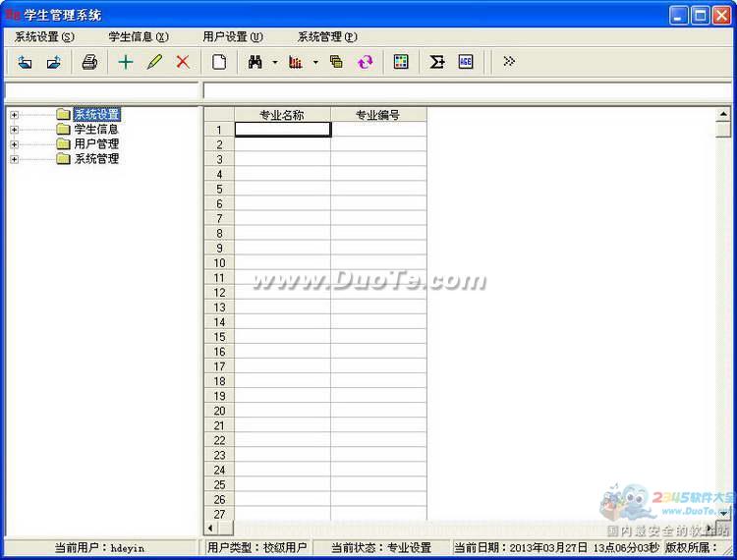
Task: Click the vertical scrollbar down arrow
Action: coord(724,513)
